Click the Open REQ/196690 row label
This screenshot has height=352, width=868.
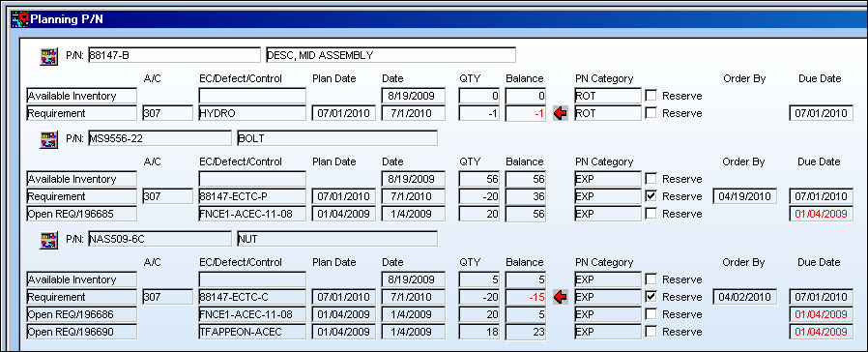[x=81, y=332]
